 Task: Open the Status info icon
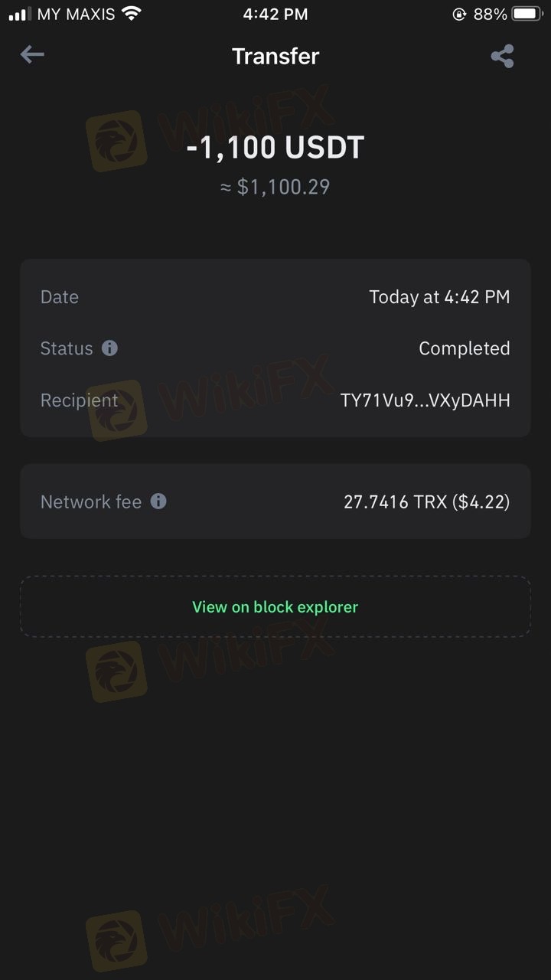110,348
